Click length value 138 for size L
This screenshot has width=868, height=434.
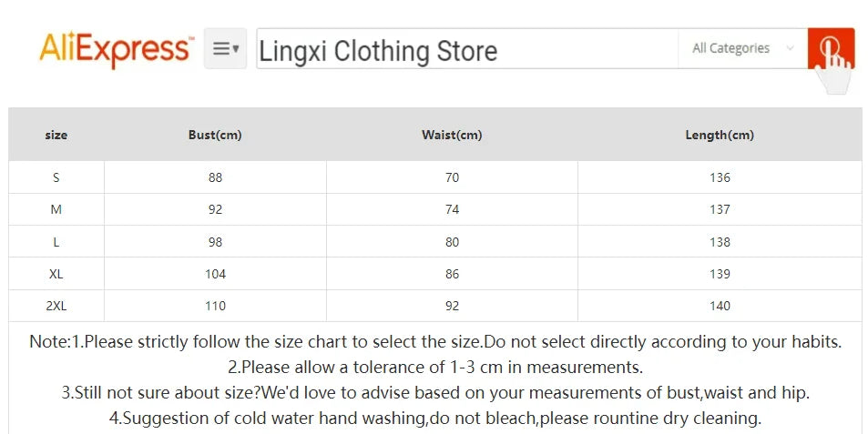(720, 242)
